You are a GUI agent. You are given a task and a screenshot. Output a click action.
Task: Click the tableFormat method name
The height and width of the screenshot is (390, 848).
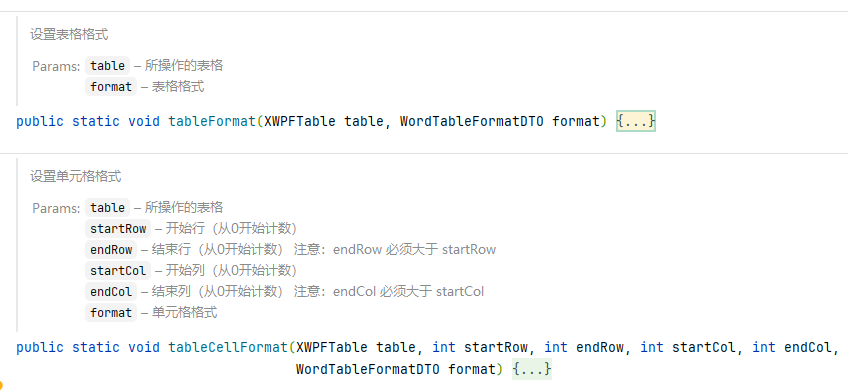211,121
